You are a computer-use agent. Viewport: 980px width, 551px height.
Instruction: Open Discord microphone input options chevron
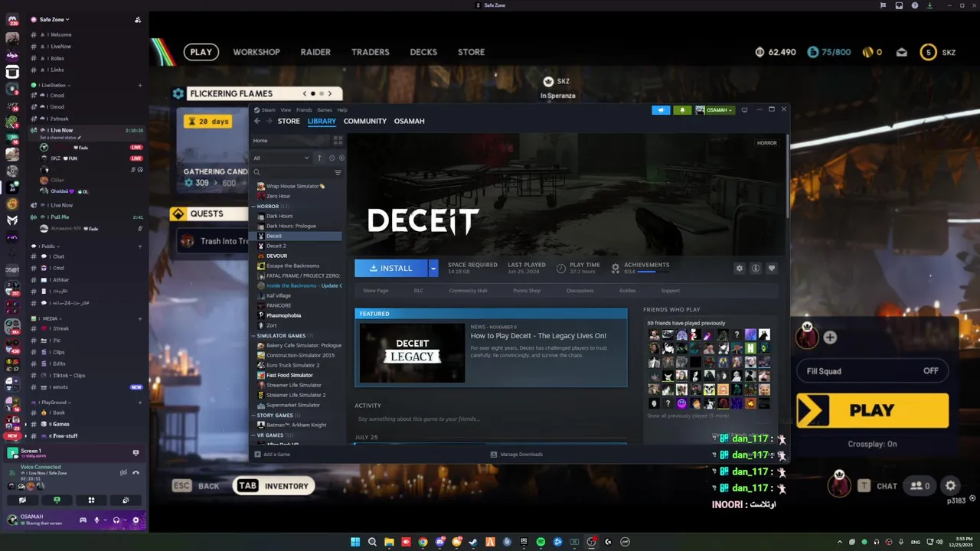click(104, 520)
